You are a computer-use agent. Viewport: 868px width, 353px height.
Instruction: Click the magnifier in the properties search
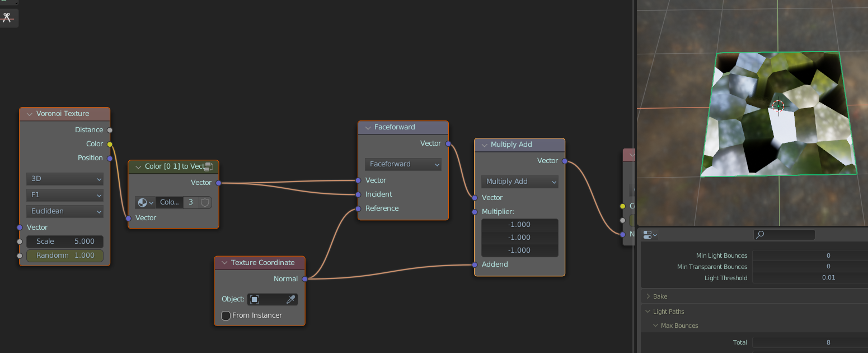point(760,235)
